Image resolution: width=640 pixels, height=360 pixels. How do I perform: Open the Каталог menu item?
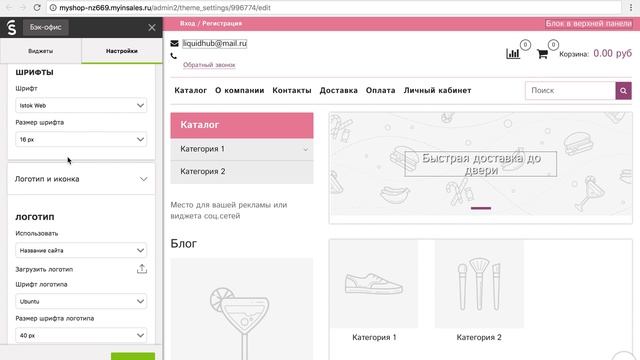point(191,90)
